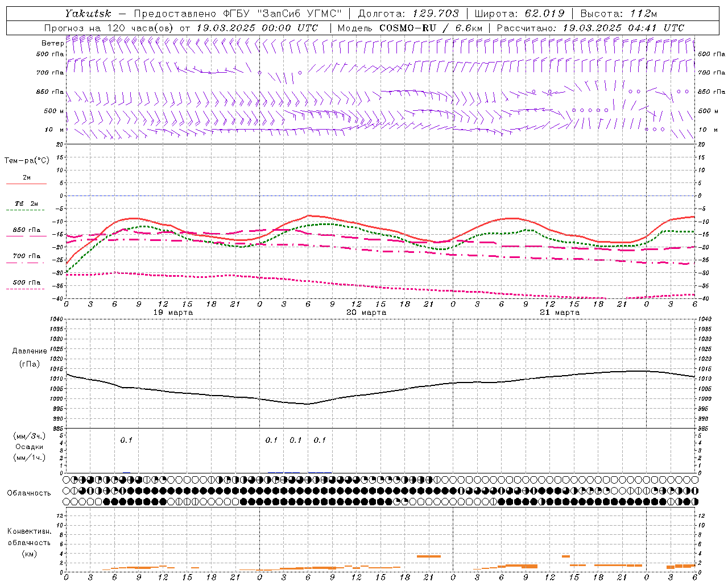Click the 'Давление' pressure panel label
Viewport: 728px width, 582px height.
(29, 351)
